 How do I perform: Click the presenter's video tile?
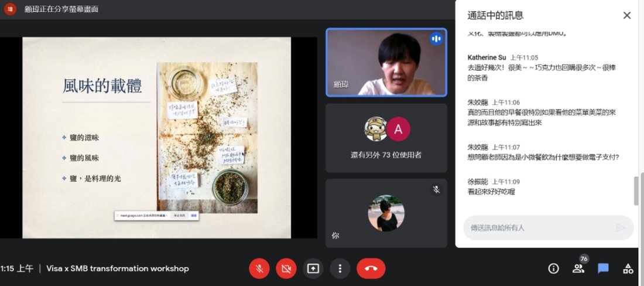point(386,62)
